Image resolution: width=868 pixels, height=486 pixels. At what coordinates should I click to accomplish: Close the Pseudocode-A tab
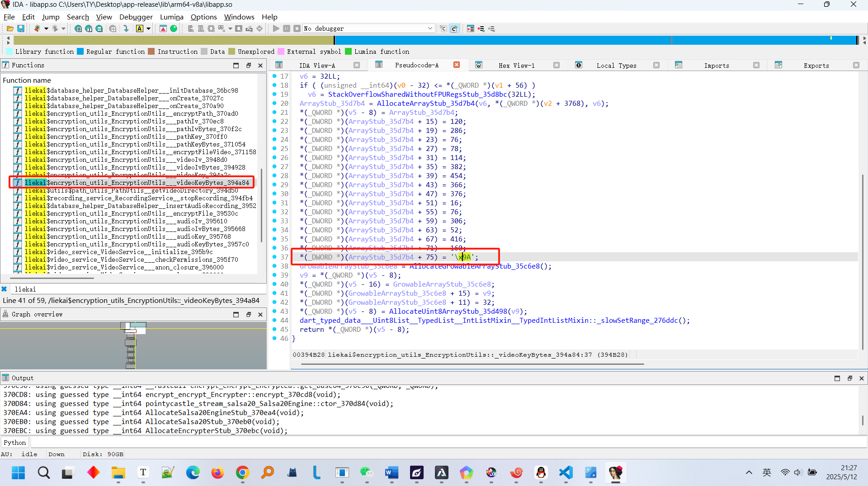[x=457, y=65]
